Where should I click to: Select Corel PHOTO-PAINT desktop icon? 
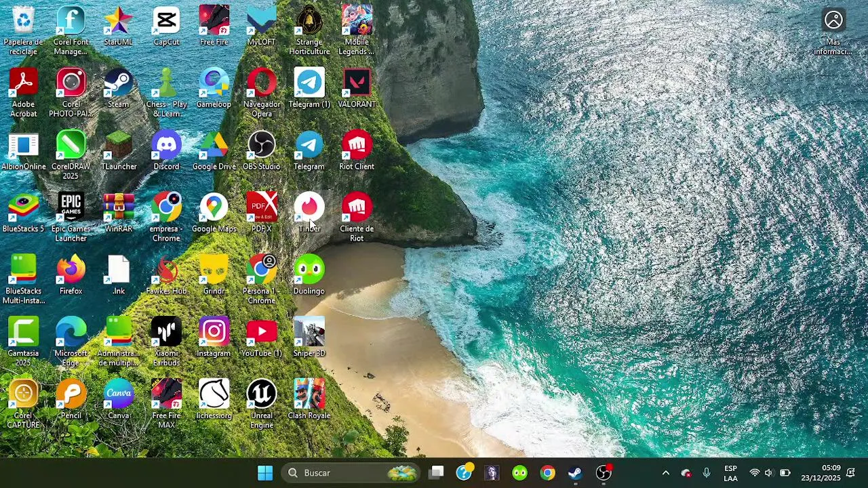[x=71, y=93]
